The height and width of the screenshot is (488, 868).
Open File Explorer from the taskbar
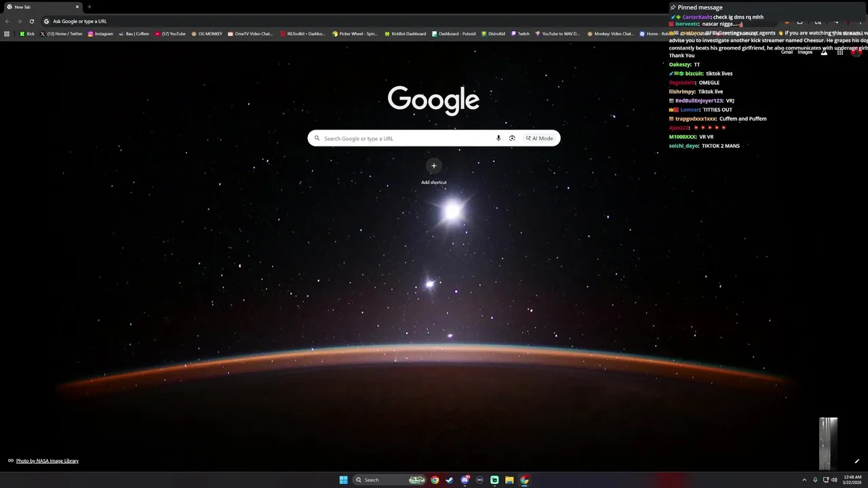click(509, 480)
